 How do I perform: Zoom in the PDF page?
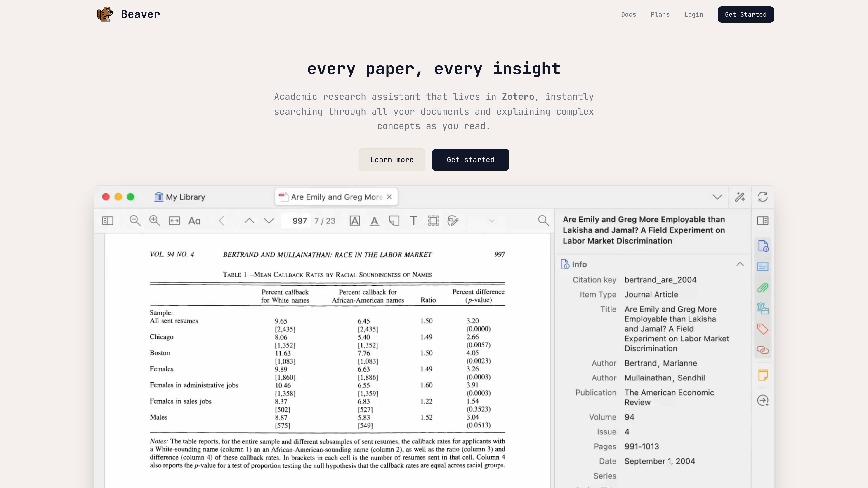[155, 221]
